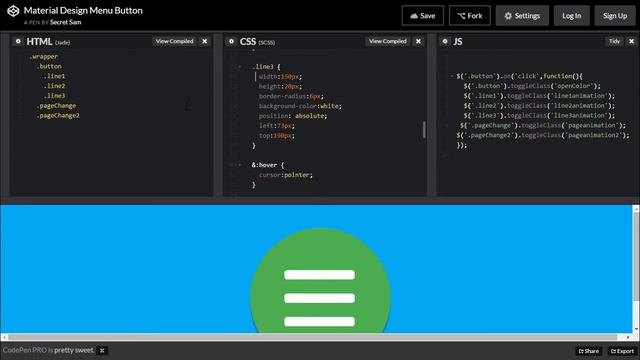Click the .pageChange line in HTML

[x=56, y=106]
